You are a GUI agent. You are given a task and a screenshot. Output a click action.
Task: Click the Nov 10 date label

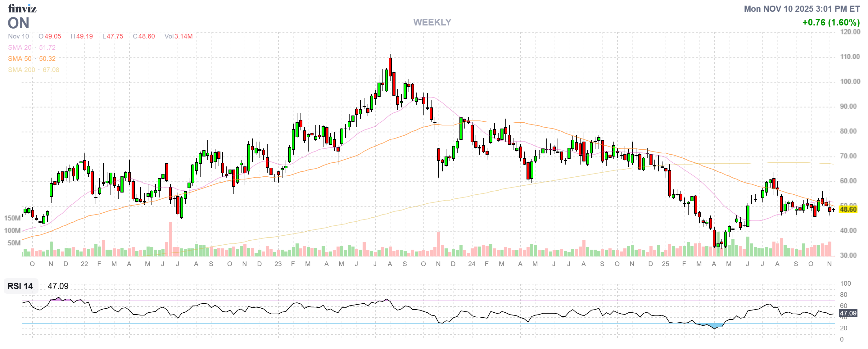pyautogui.click(x=19, y=36)
